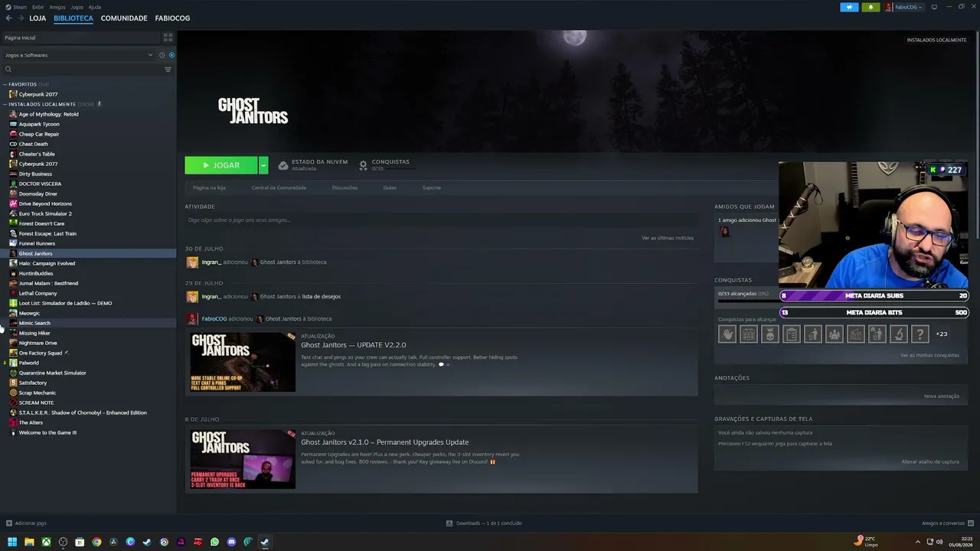Click the FabioCOG profile avatar
This screenshot has height=551, width=980.
889,7
